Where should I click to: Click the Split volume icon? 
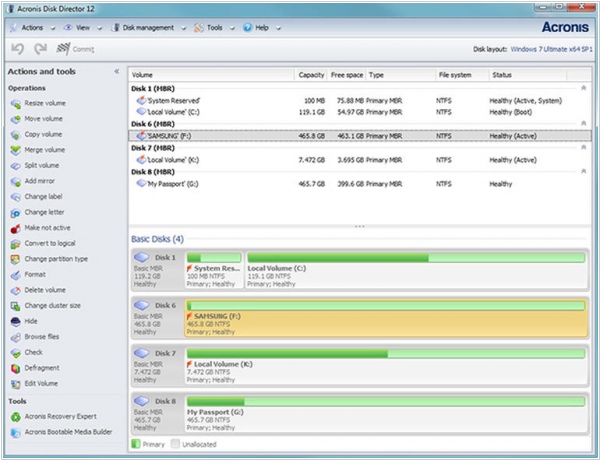tap(16, 166)
